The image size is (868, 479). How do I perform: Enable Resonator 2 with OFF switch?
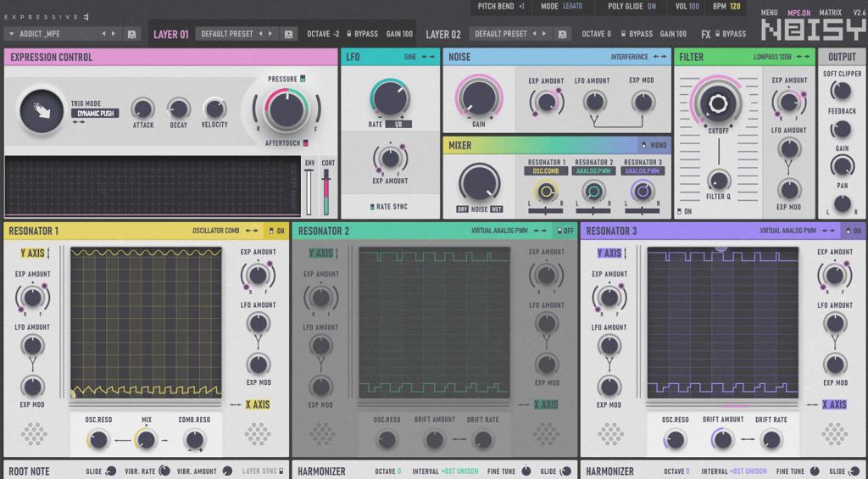tap(565, 231)
